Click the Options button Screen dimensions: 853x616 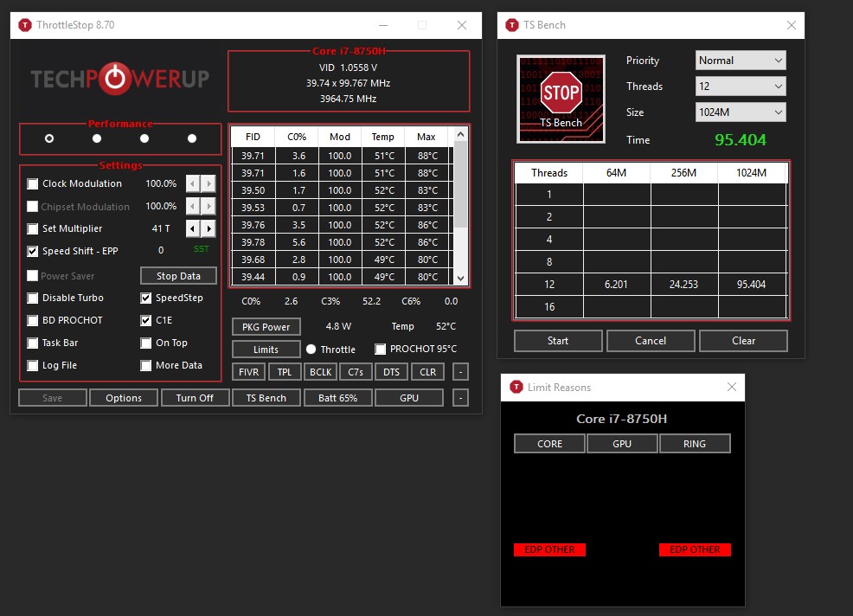tap(124, 398)
